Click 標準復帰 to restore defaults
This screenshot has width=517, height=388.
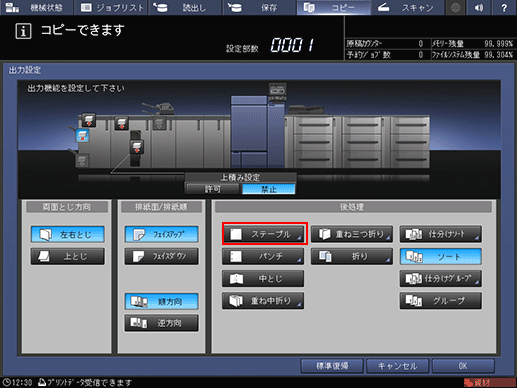click(x=332, y=366)
